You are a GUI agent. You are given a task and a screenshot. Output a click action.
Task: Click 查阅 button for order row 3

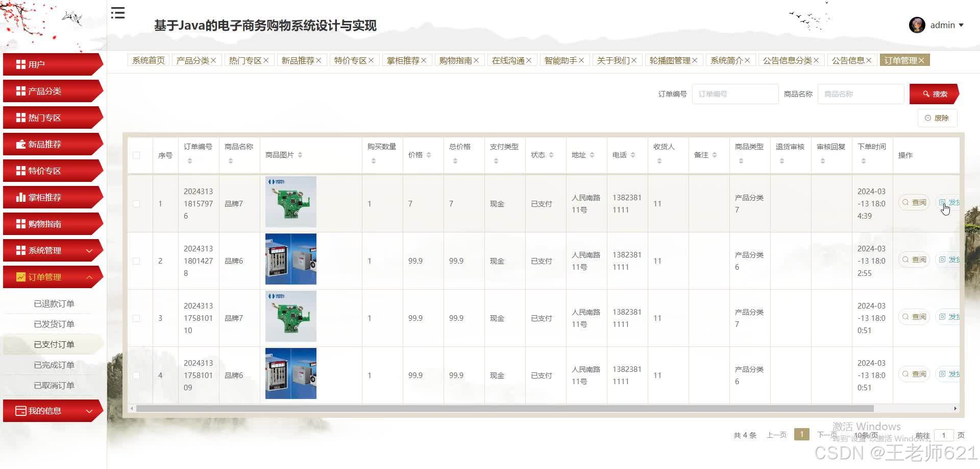(x=914, y=317)
